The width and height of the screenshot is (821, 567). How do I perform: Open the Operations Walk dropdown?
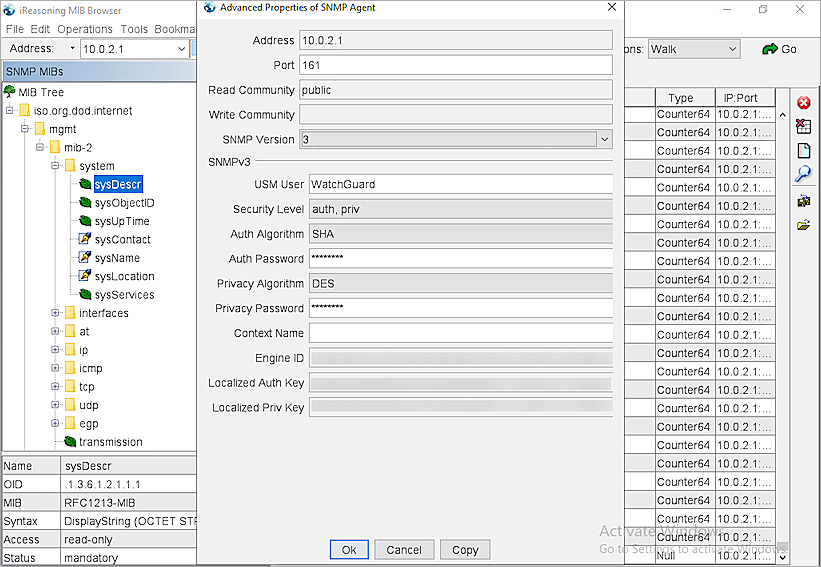[x=733, y=49]
